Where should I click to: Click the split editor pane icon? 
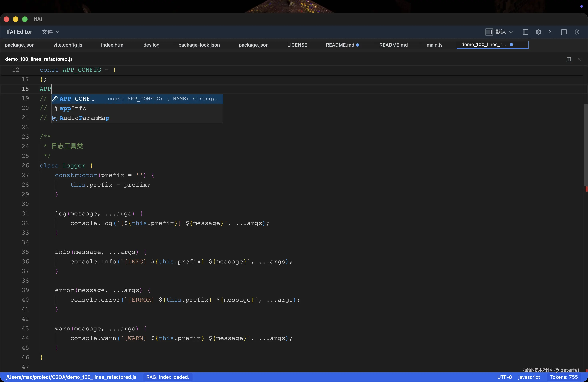point(569,59)
